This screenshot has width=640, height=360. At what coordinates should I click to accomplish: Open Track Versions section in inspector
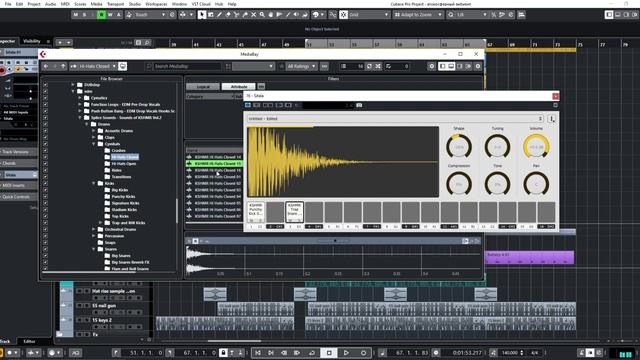point(18,152)
